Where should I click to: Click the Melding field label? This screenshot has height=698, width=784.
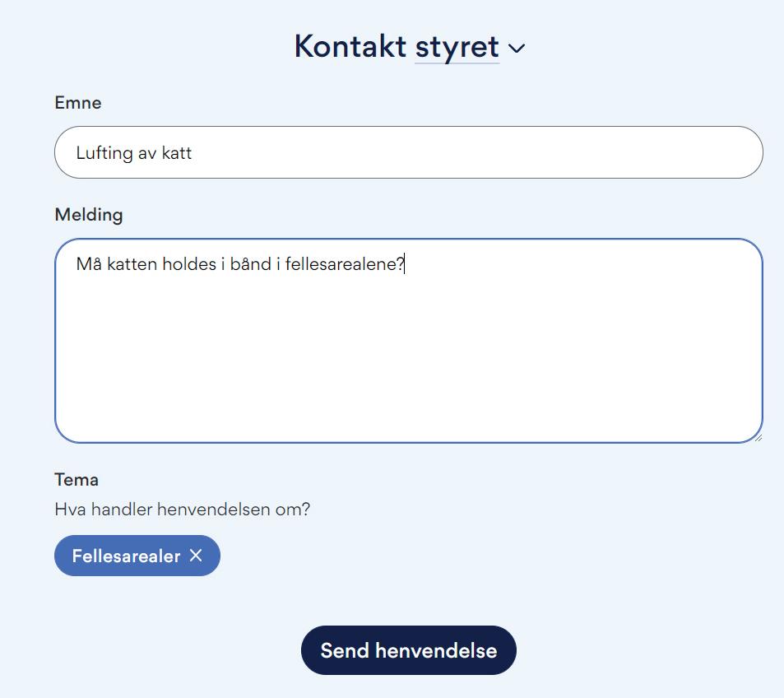89,215
